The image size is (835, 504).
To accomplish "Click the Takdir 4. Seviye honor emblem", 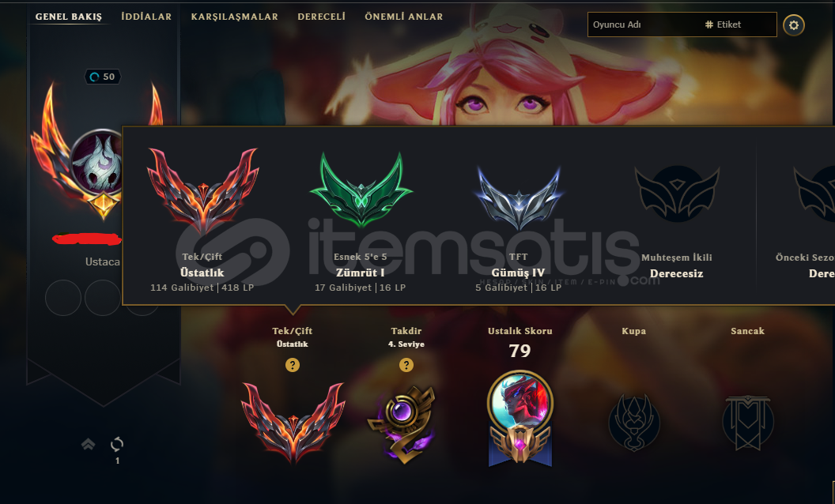I will (402, 425).
